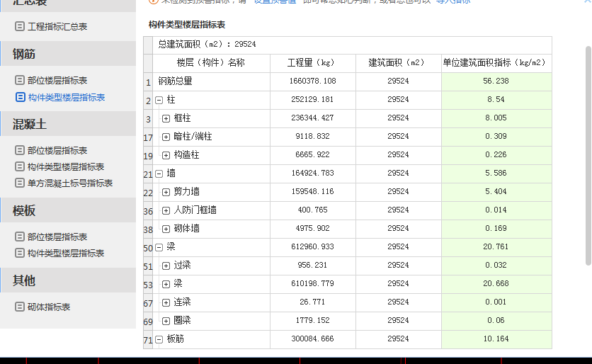Click the blue icon beside selected 构件类型楼层指标表
592x364 pixels.
click(x=20, y=97)
